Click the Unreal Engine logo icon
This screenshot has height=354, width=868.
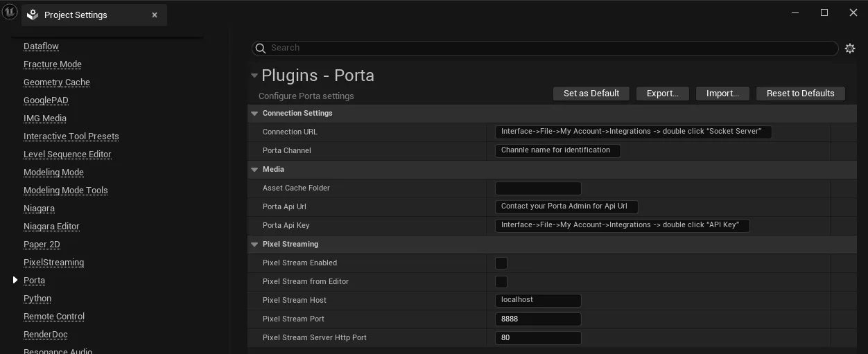[10, 12]
